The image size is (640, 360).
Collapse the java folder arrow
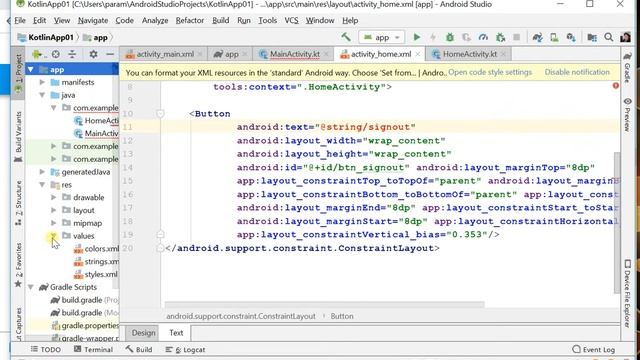point(42,95)
